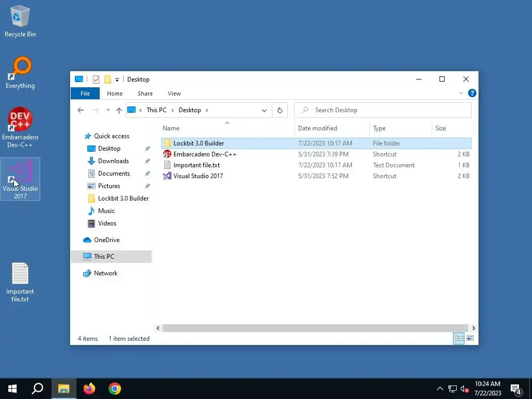
Task: Click the Properties icon in quick access toolbar
Action: [96, 79]
